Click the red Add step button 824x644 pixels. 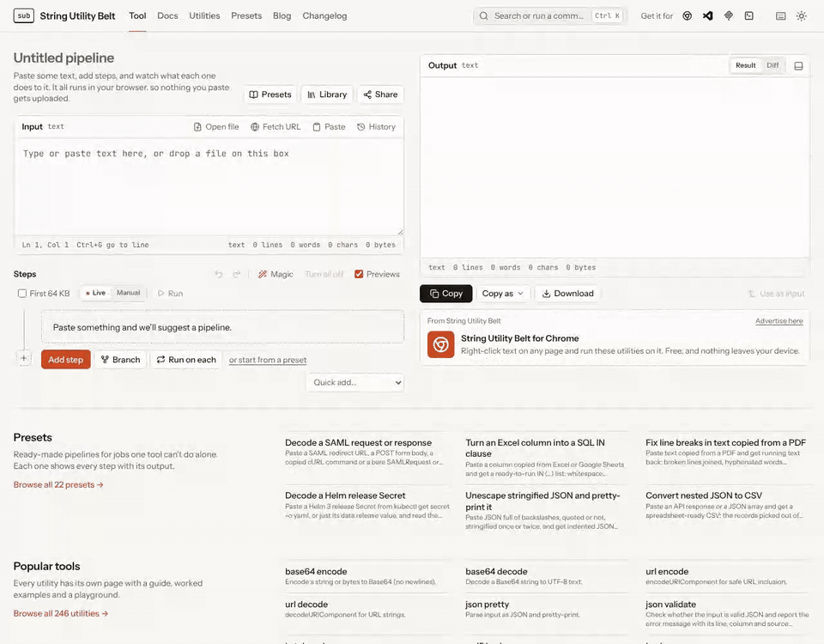[66, 360]
